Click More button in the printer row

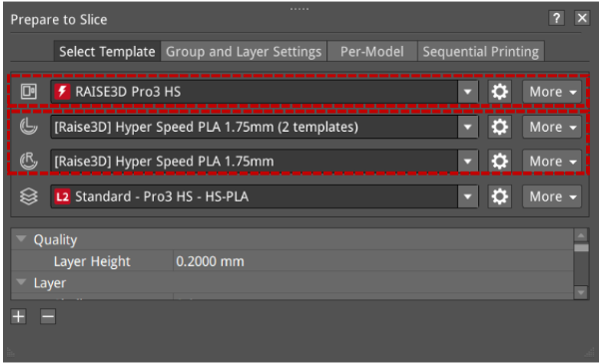pos(552,92)
